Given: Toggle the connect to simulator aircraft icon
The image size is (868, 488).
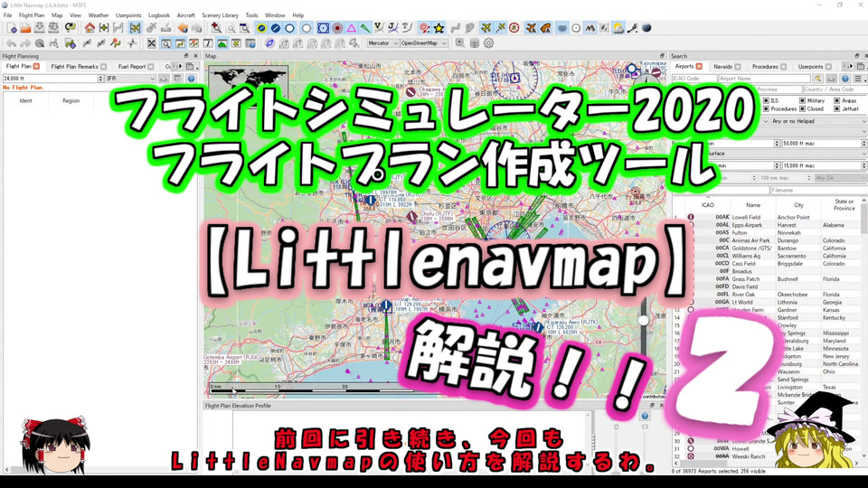Looking at the screenshot, I should click(x=135, y=28).
